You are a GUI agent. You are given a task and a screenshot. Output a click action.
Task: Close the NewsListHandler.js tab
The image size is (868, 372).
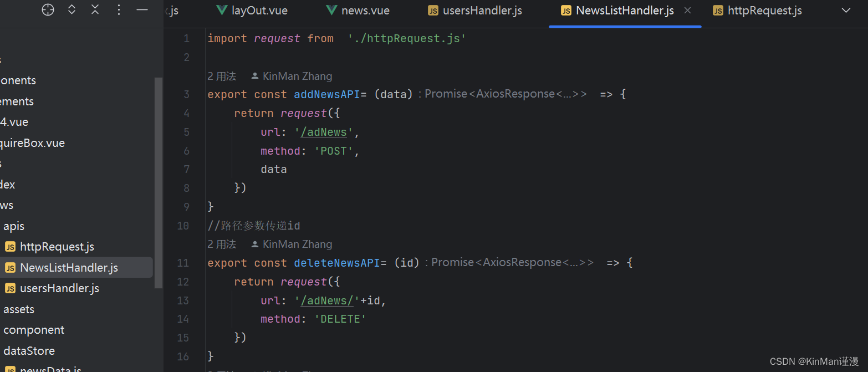click(x=687, y=11)
